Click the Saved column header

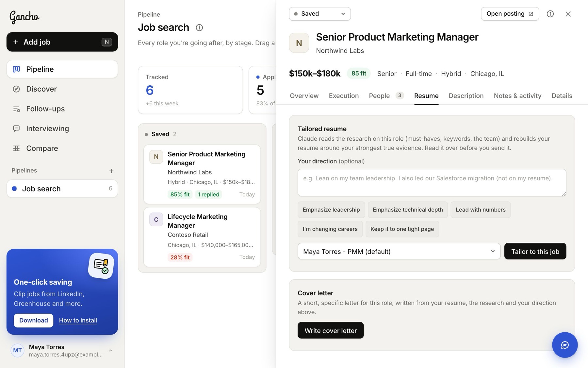pyautogui.click(x=160, y=134)
